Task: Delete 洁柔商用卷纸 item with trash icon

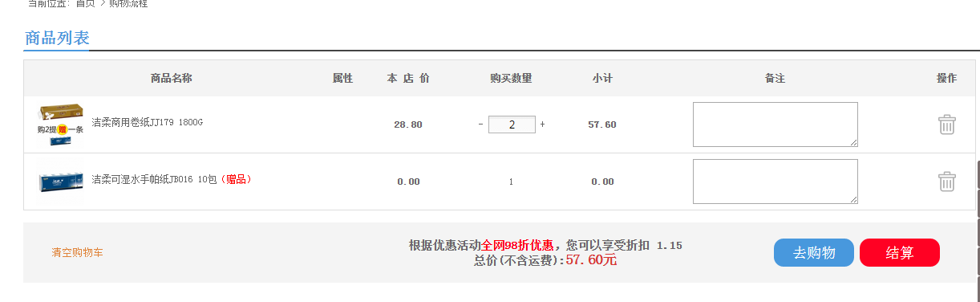Action: (946, 124)
